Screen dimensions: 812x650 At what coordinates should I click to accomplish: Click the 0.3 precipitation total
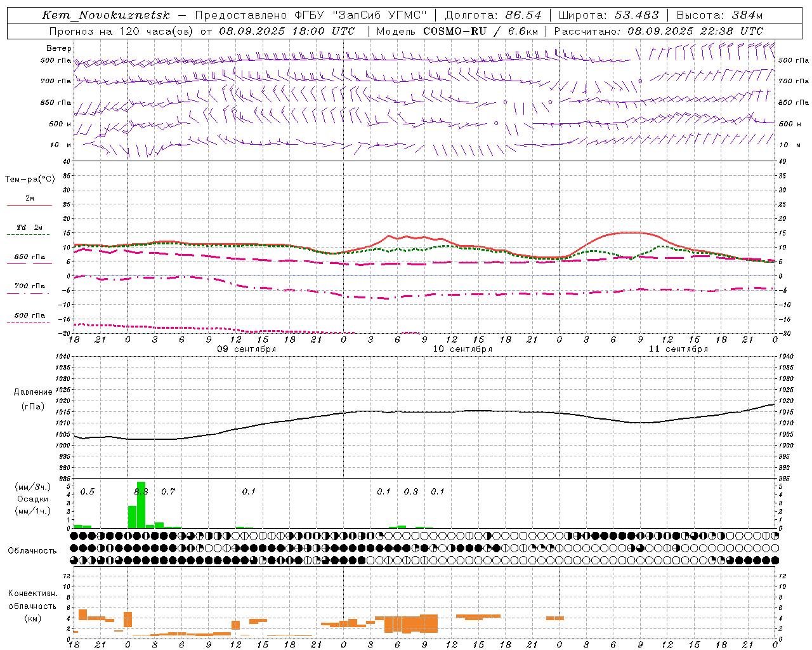pyautogui.click(x=411, y=492)
